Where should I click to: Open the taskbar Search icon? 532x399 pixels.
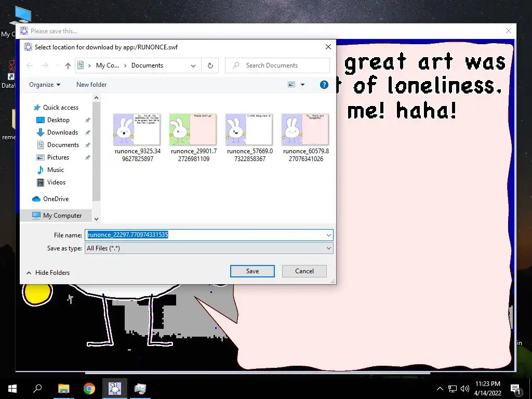click(x=37, y=389)
